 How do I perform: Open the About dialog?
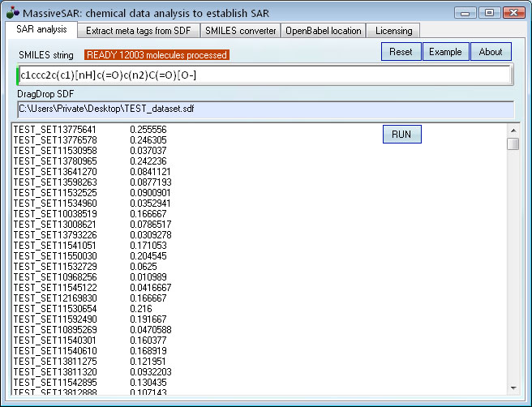click(x=491, y=51)
